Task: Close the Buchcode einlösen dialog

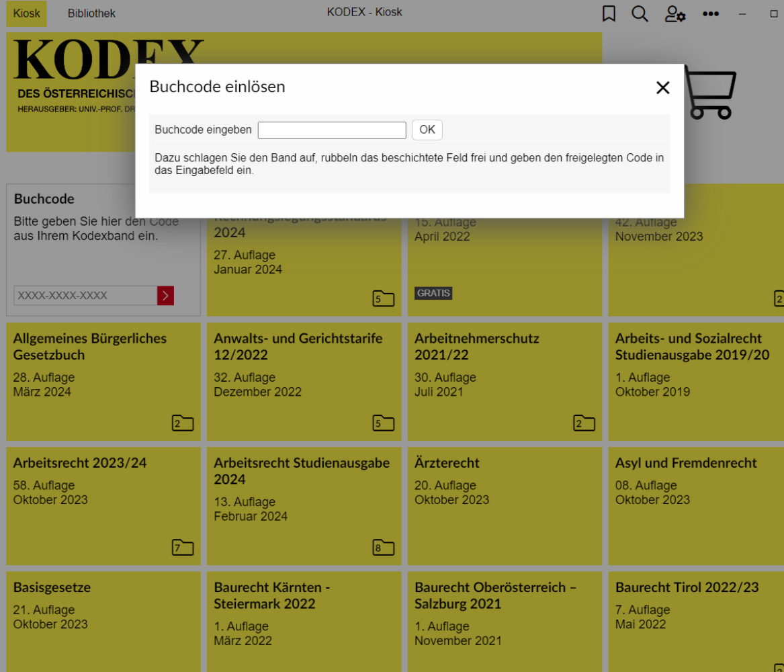Action: point(662,87)
